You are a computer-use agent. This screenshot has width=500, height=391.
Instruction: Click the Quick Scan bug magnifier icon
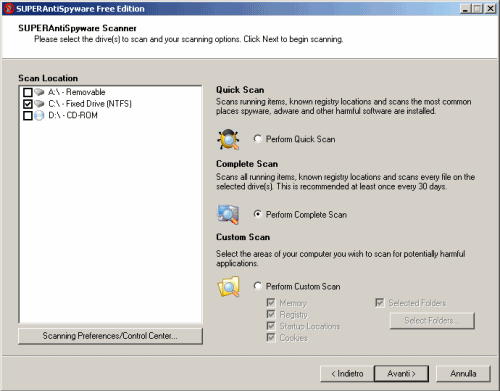tap(228, 139)
